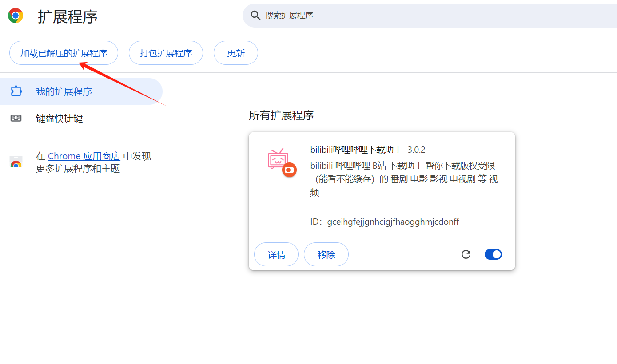Click the 更新 button
The height and width of the screenshot is (364, 617).
pyautogui.click(x=236, y=53)
